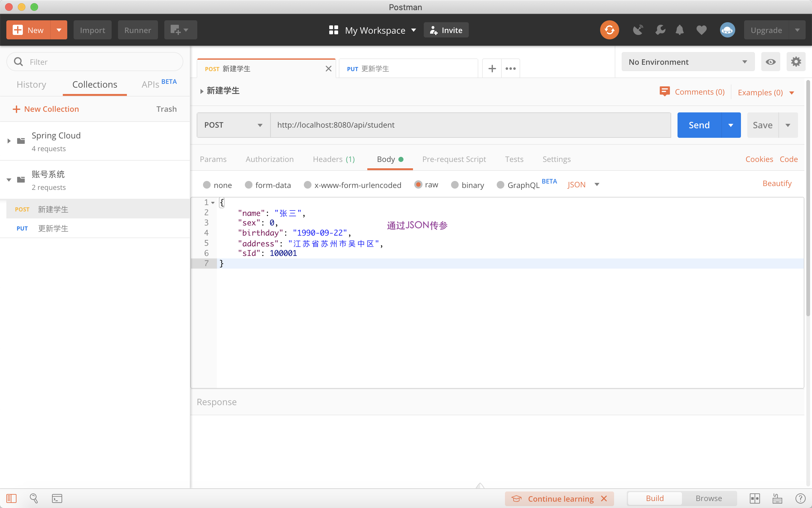Open the Save button dropdown arrow

pyautogui.click(x=788, y=125)
